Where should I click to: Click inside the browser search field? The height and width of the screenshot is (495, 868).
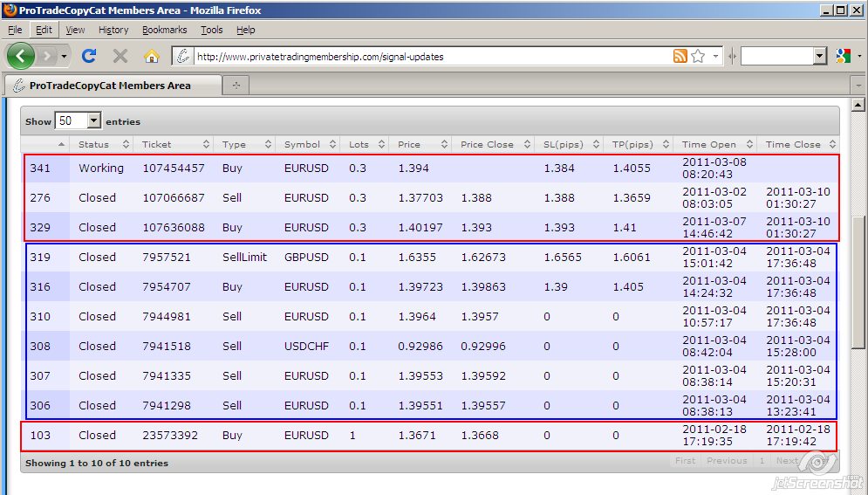(777, 56)
